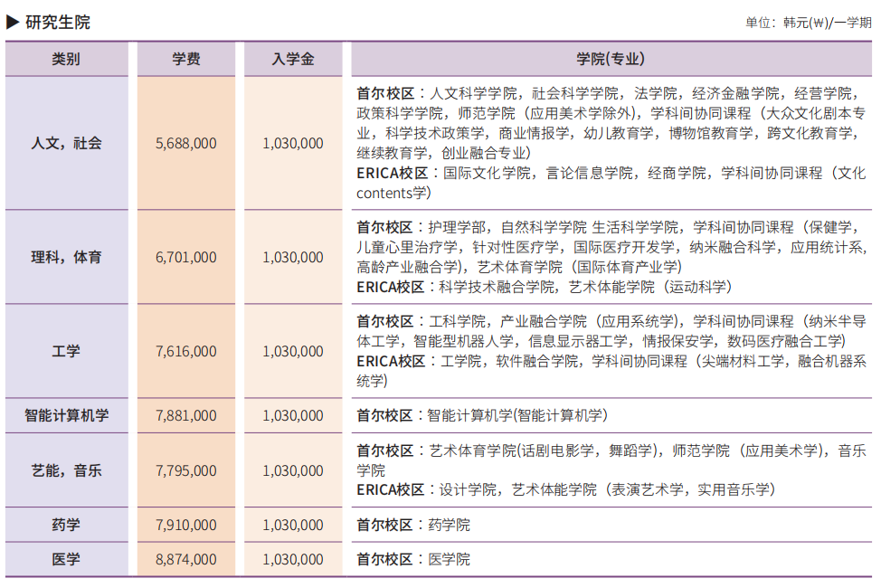Click the 入学金 value in 工学 row
The height and width of the screenshot is (588, 881).
pos(293,351)
